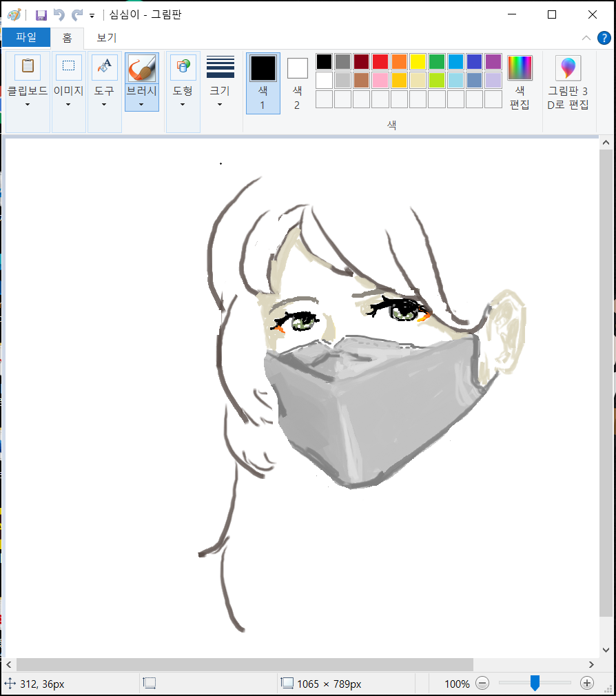Click the 클립보드 paste icon

pyautogui.click(x=28, y=67)
